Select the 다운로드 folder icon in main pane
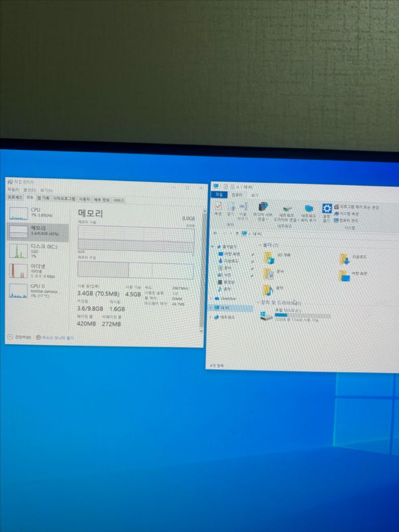This screenshot has width=399, height=532. [x=344, y=259]
